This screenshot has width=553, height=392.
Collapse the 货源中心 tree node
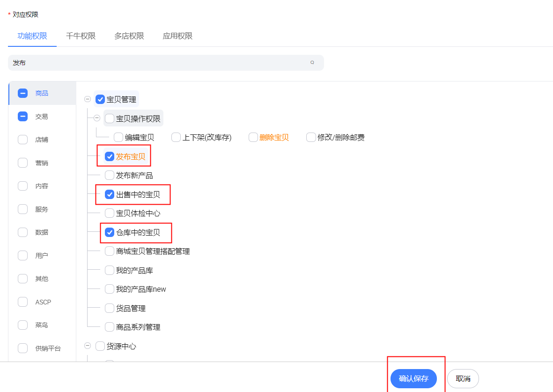pos(88,346)
